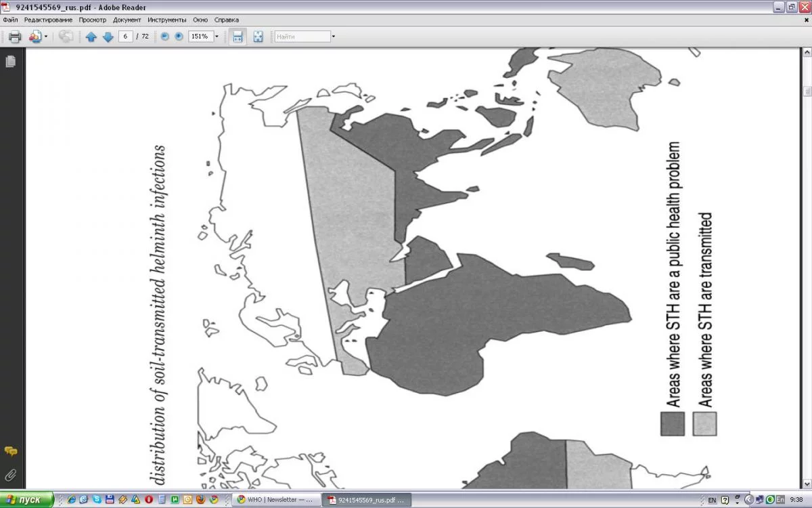Click the language bar help question icon
Image resolution: width=812 pixels, height=508 pixels.
(x=725, y=500)
